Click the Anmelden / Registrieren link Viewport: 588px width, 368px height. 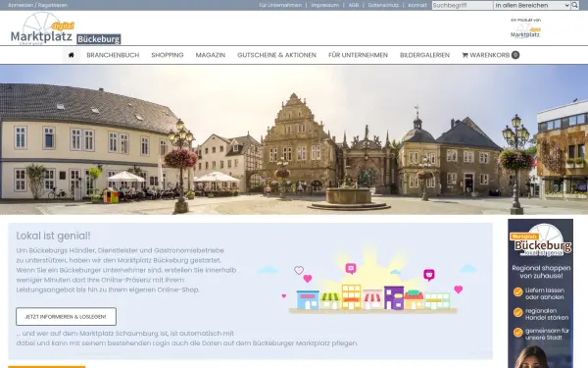[37, 5]
